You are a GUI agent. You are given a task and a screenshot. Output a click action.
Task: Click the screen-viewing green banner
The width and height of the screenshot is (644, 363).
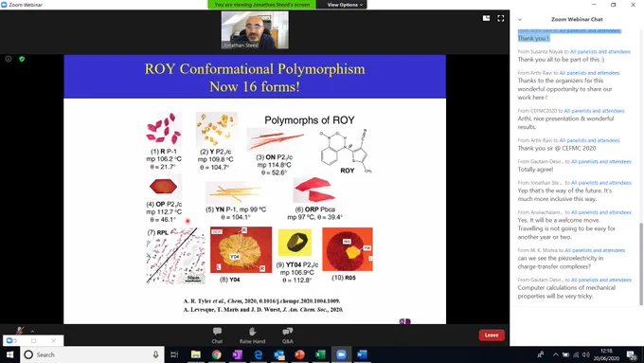(262, 5)
